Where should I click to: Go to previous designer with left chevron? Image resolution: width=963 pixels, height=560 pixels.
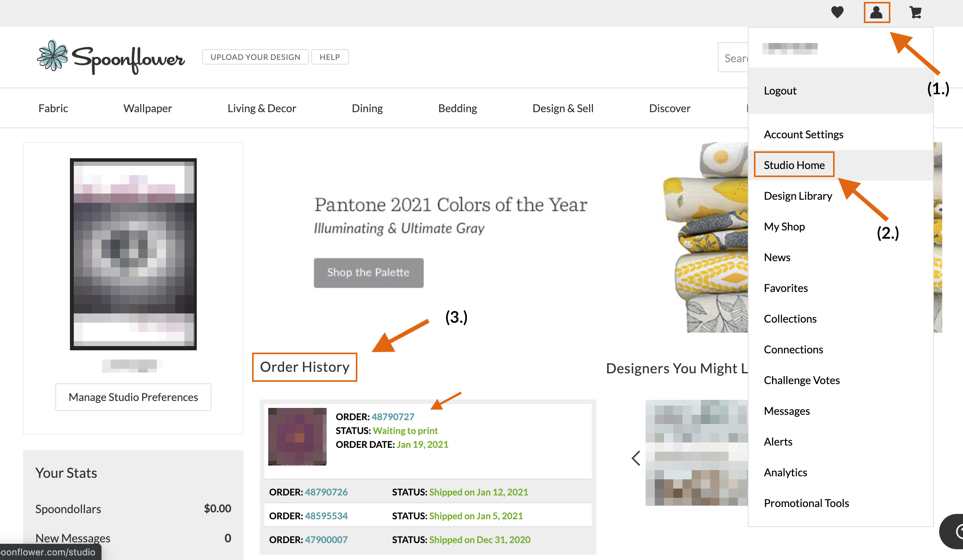pyautogui.click(x=636, y=458)
